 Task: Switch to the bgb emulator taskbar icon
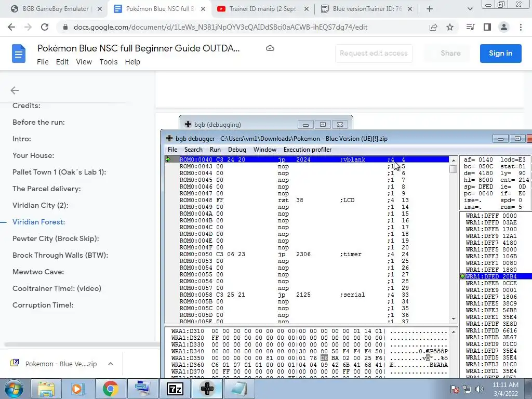coord(207,389)
